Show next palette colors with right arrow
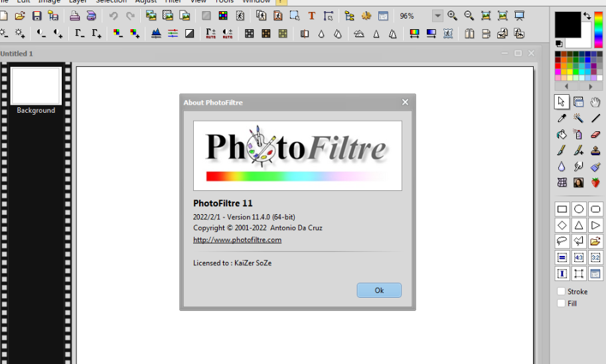Image resolution: width=606 pixels, height=364 pixels. pyautogui.click(x=591, y=86)
